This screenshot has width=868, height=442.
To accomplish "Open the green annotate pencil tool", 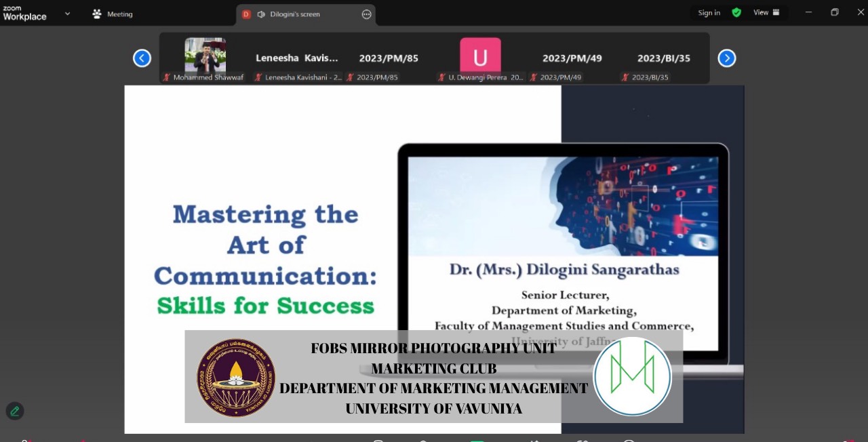I will coord(15,411).
